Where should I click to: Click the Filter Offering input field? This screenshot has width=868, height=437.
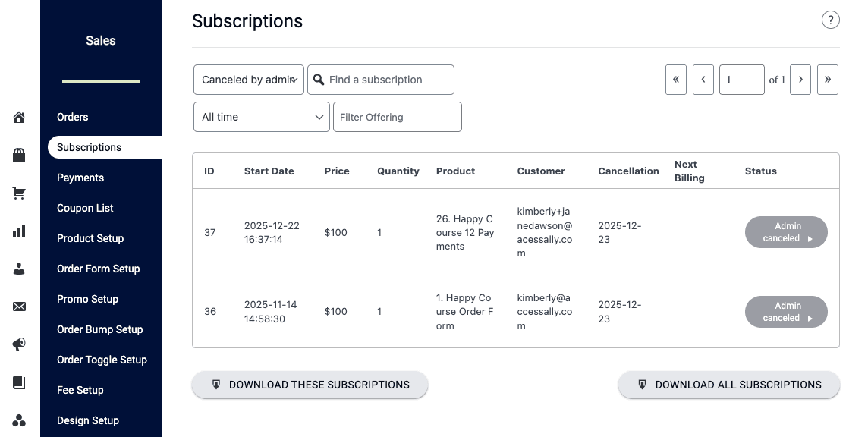click(x=397, y=117)
